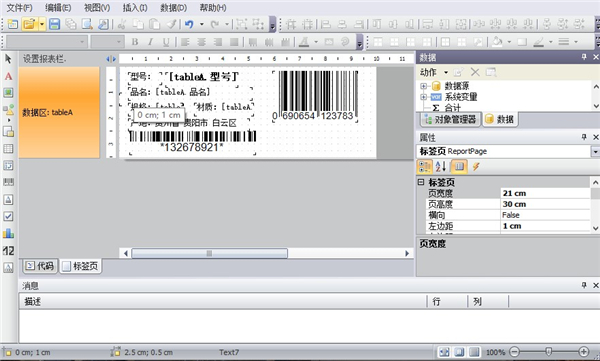Image resolution: width=600 pixels, height=361 pixels.
Task: Select the pointer tool in left sidebar
Action: click(8, 59)
